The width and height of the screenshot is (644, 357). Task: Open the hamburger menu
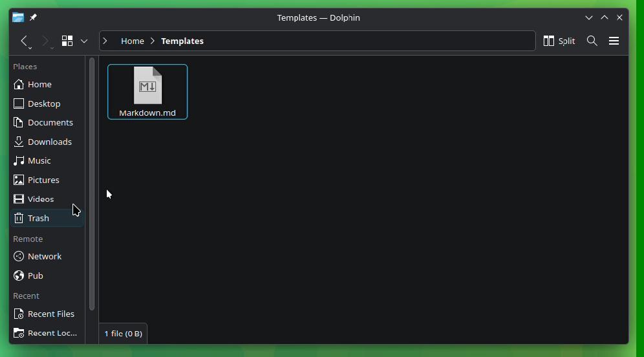coord(614,41)
